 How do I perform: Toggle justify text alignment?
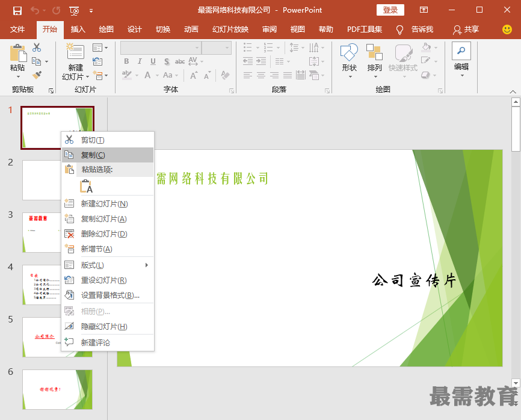(x=288, y=75)
